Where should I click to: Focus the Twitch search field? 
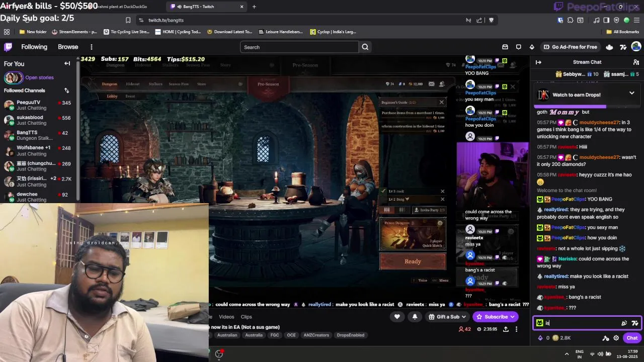coord(299,47)
